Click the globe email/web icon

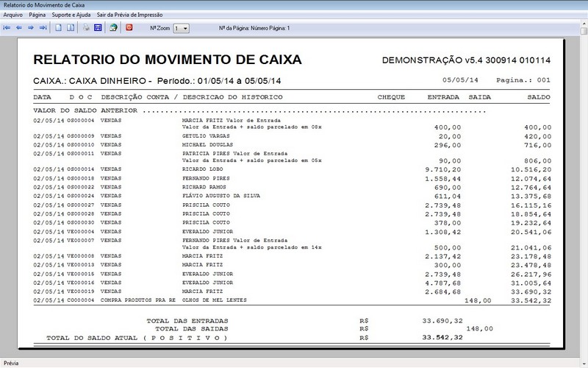[x=113, y=28]
